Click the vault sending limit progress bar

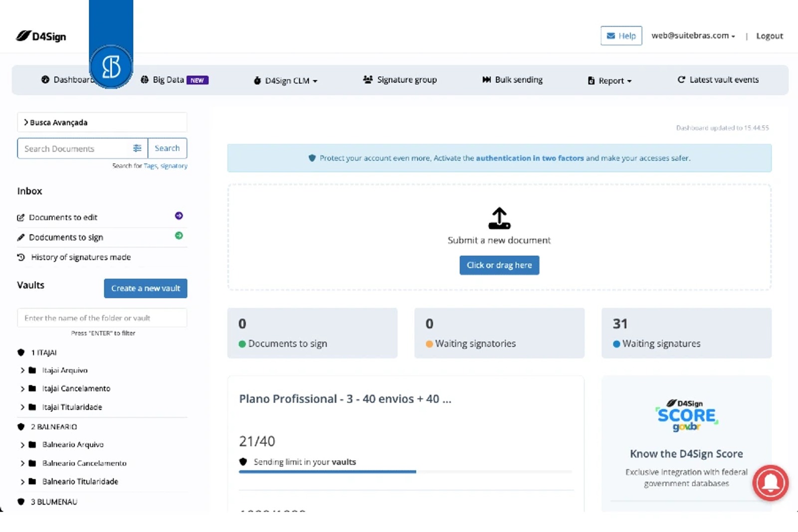tap(406, 472)
